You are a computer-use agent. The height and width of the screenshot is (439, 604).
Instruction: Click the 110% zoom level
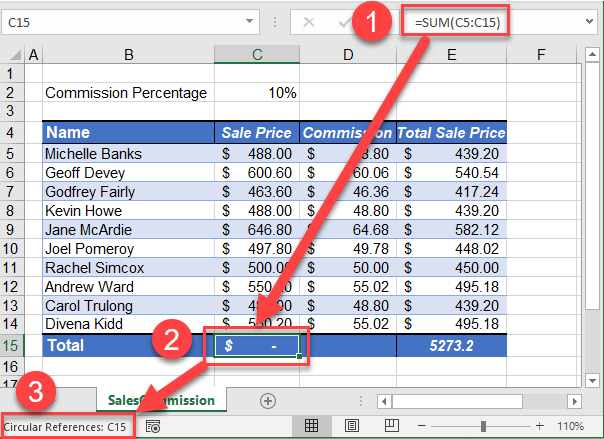pyautogui.click(x=570, y=426)
